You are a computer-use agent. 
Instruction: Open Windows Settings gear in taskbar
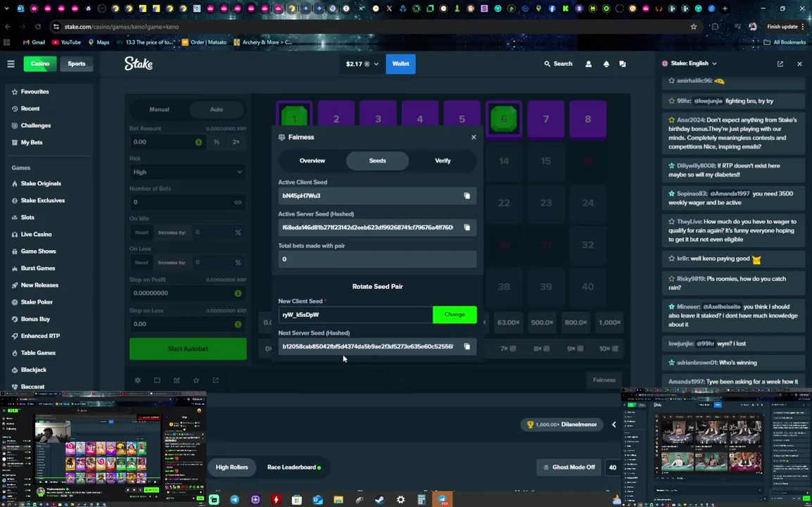[400, 500]
